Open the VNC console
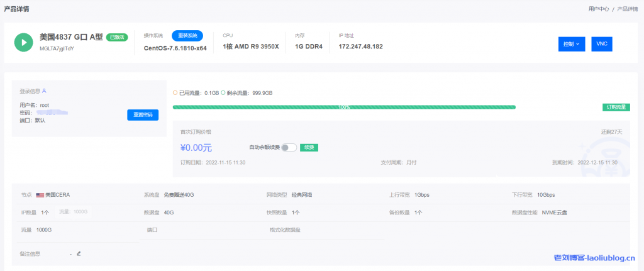Image resolution: width=644 pixels, height=271 pixels. tap(601, 44)
